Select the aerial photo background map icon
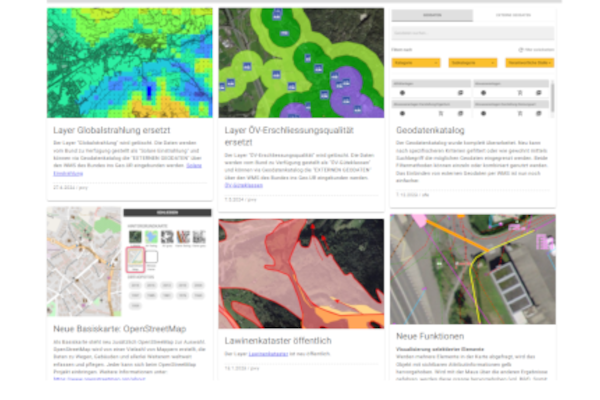This screenshot has width=600, height=400. [x=135, y=237]
